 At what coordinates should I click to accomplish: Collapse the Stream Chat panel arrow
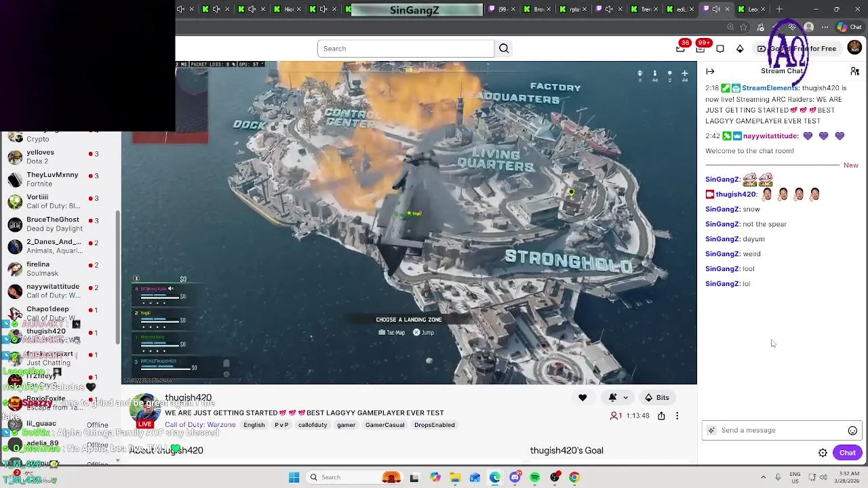(x=710, y=71)
